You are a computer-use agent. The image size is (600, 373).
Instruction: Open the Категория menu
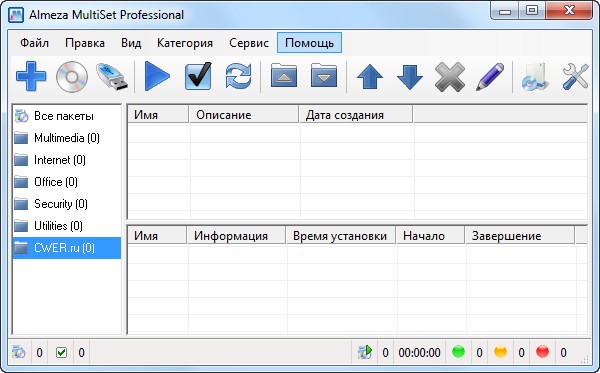(185, 43)
